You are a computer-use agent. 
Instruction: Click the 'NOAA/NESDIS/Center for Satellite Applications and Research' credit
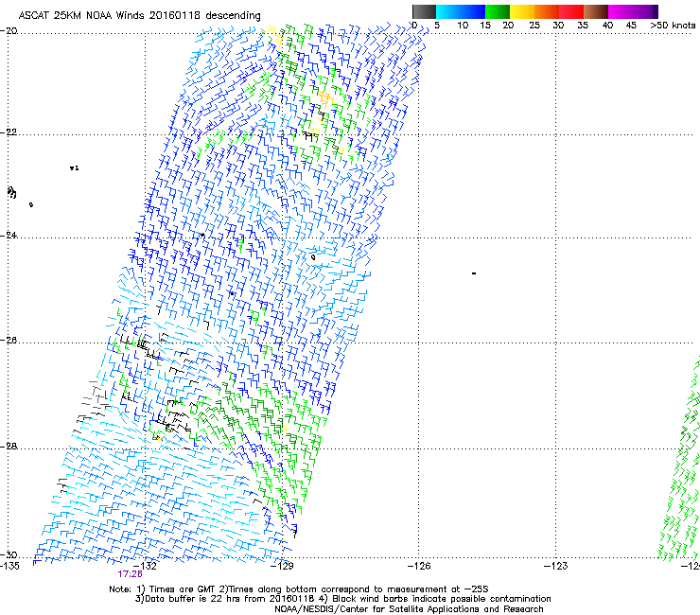point(409,609)
